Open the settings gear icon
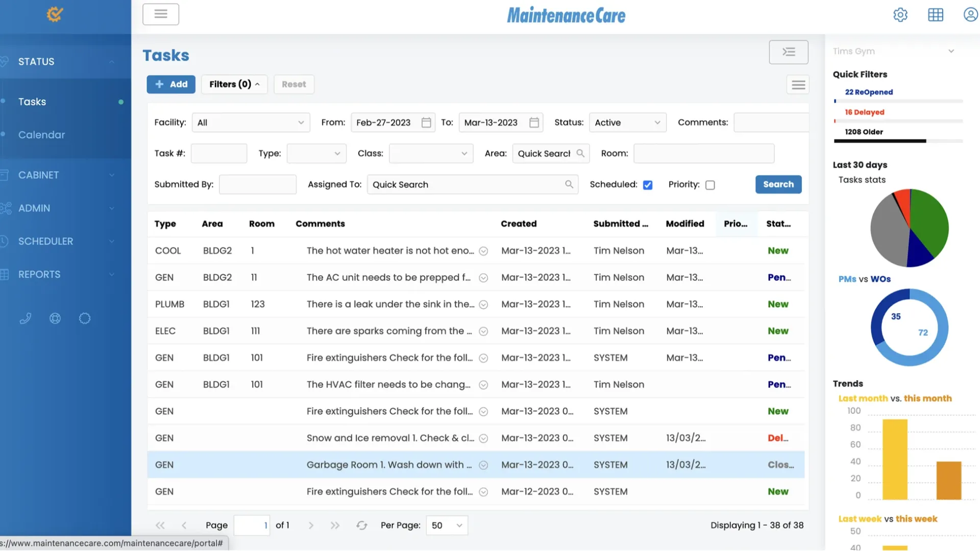 [x=900, y=15]
